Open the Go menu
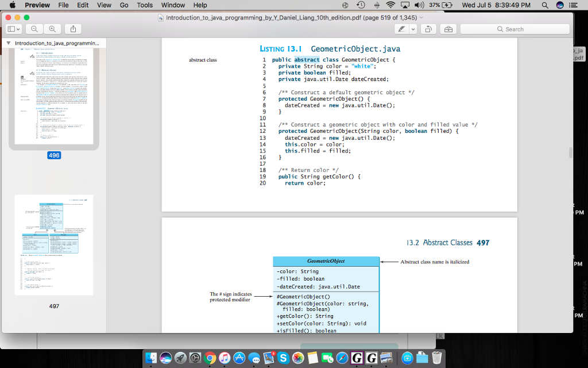The width and height of the screenshot is (588, 368). click(123, 5)
